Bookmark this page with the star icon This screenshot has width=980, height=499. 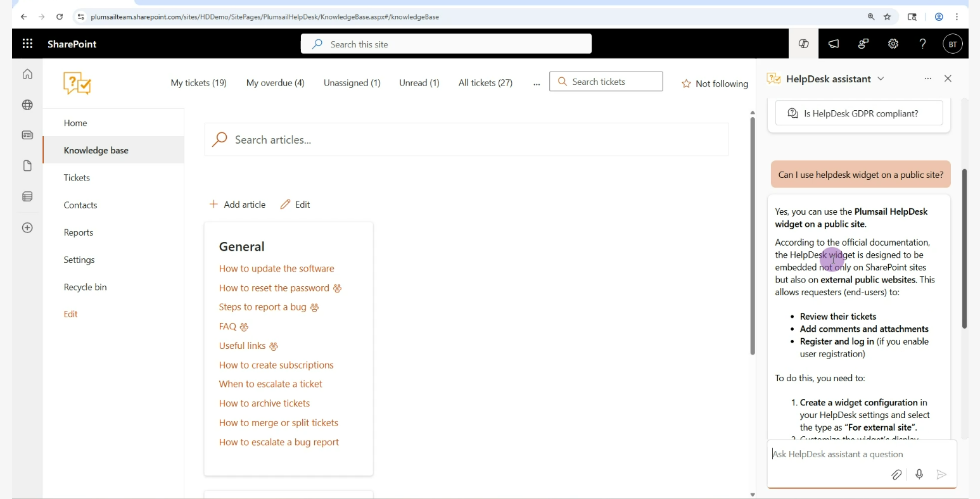pos(888,17)
